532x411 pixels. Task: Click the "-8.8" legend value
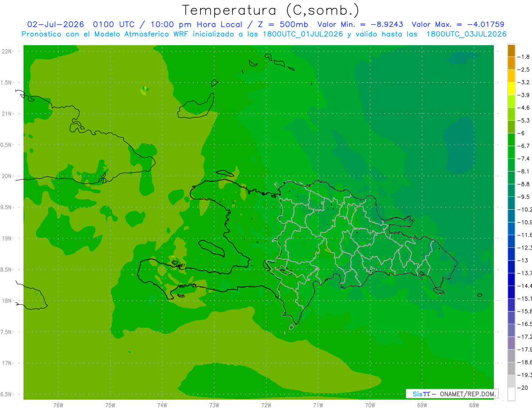coord(524,184)
